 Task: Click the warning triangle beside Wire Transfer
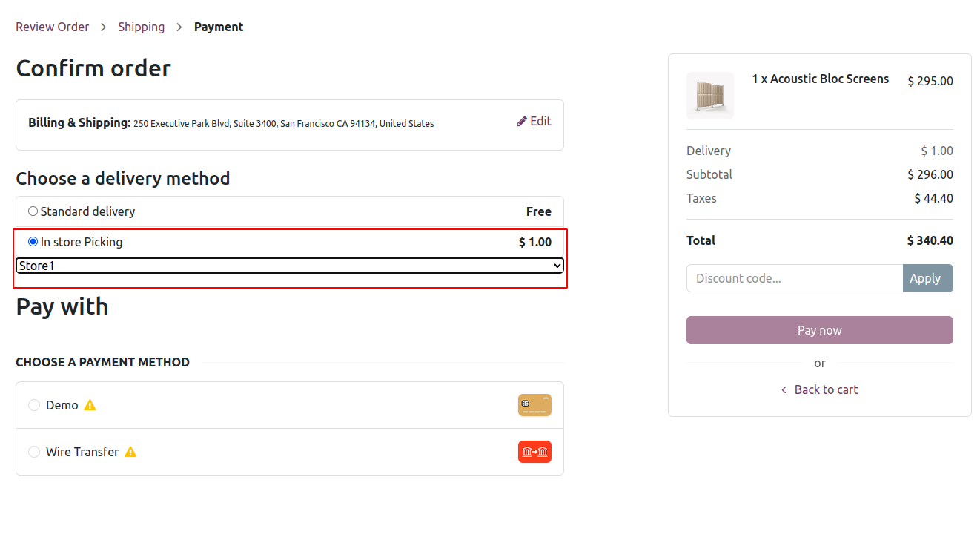pyautogui.click(x=130, y=452)
